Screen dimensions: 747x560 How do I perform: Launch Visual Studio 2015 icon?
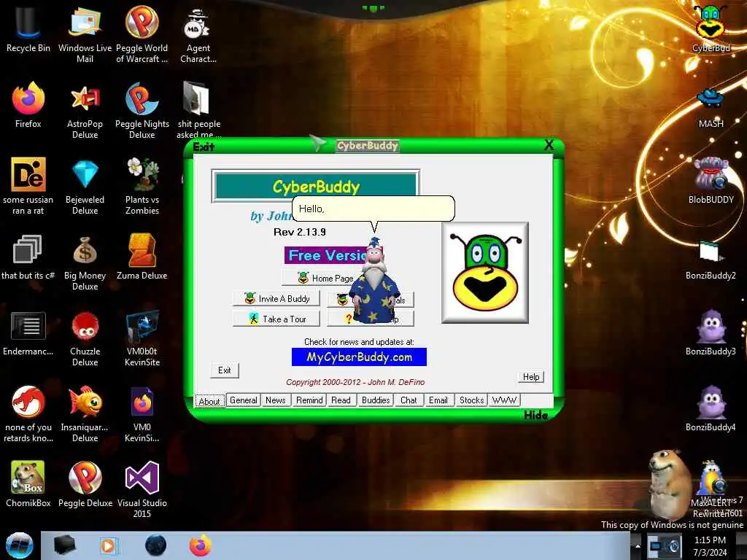[142, 489]
